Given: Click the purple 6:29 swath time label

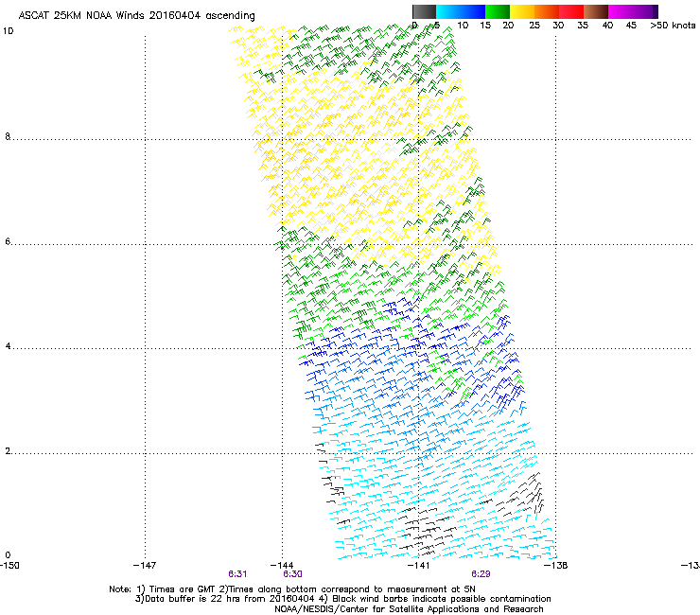Looking at the screenshot, I should (481, 574).
